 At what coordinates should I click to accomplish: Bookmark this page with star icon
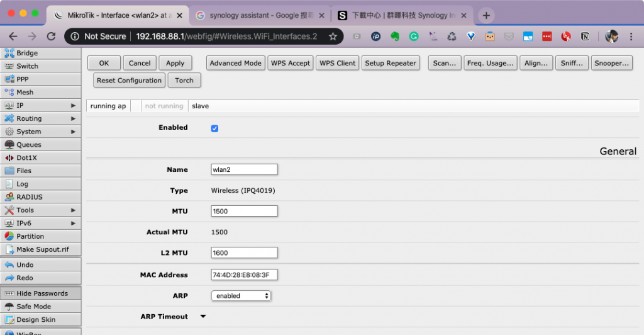coord(333,36)
